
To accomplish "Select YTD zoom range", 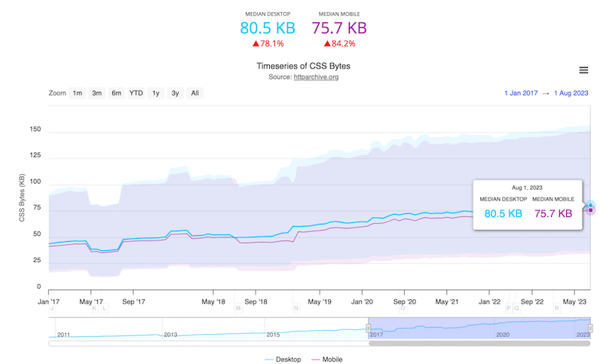I will pyautogui.click(x=136, y=93).
